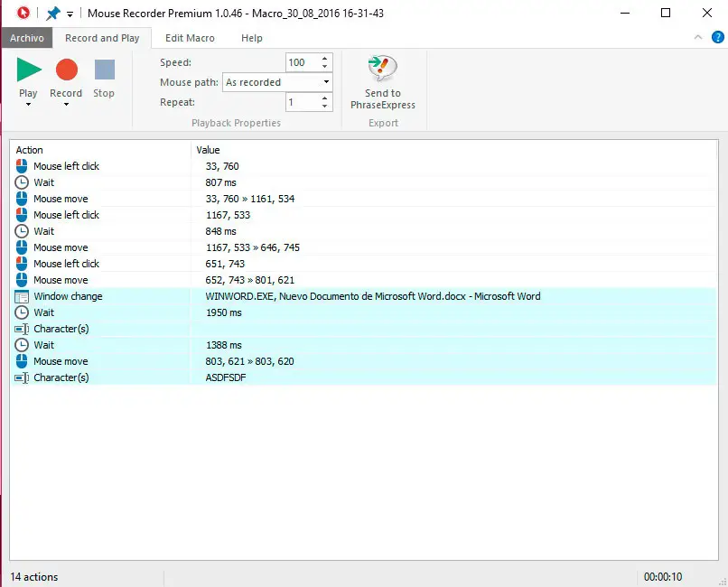Select the value 651, 743
Screen dimensions: 728x587
tap(225, 264)
